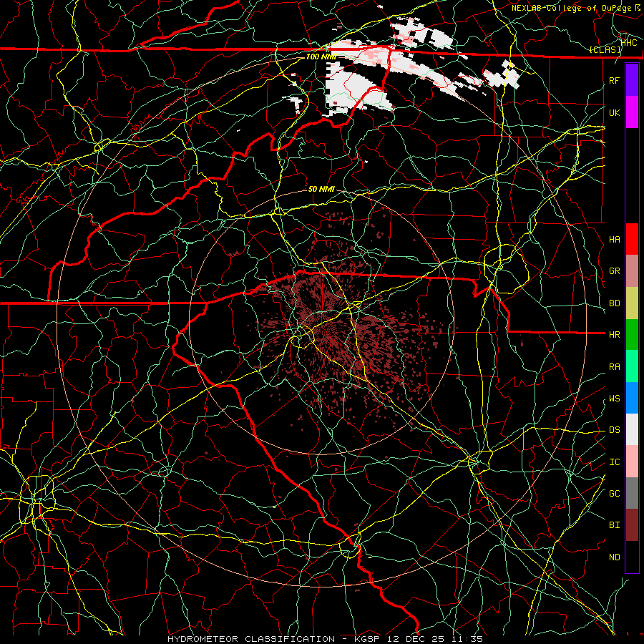The image size is (644, 644).
Task: Click the yellow BD legend swatch
Action: 632,303
